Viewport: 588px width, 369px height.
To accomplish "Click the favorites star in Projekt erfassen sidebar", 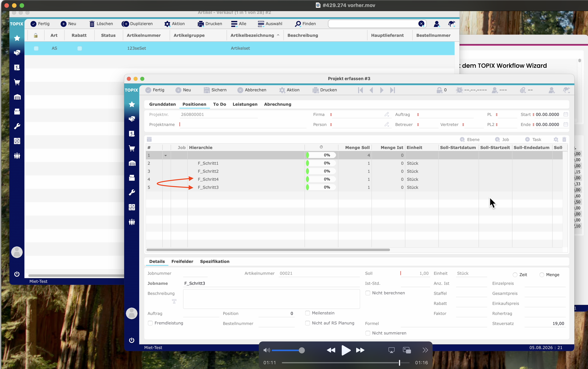I will coord(132,104).
